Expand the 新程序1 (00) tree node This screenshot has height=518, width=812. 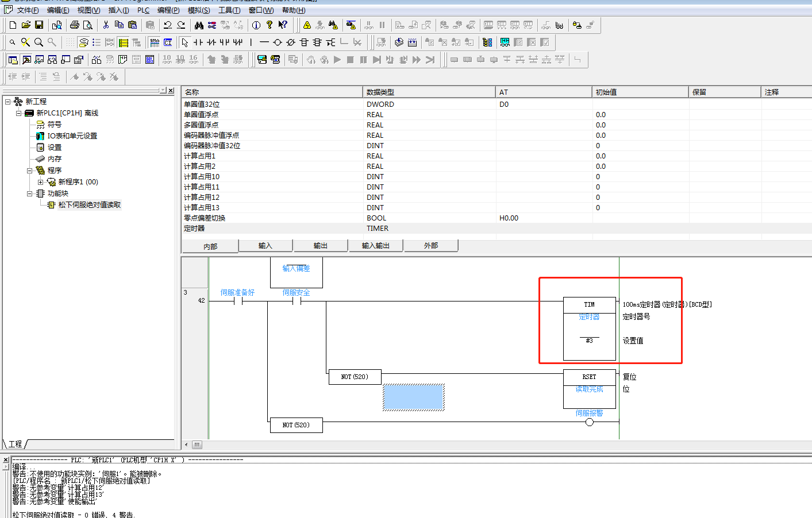click(40, 182)
